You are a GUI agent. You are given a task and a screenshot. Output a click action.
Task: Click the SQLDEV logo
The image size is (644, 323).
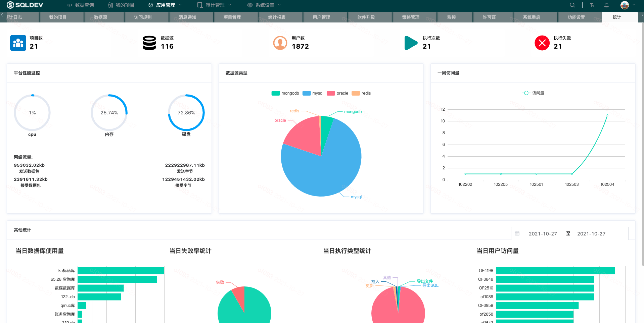pos(25,5)
